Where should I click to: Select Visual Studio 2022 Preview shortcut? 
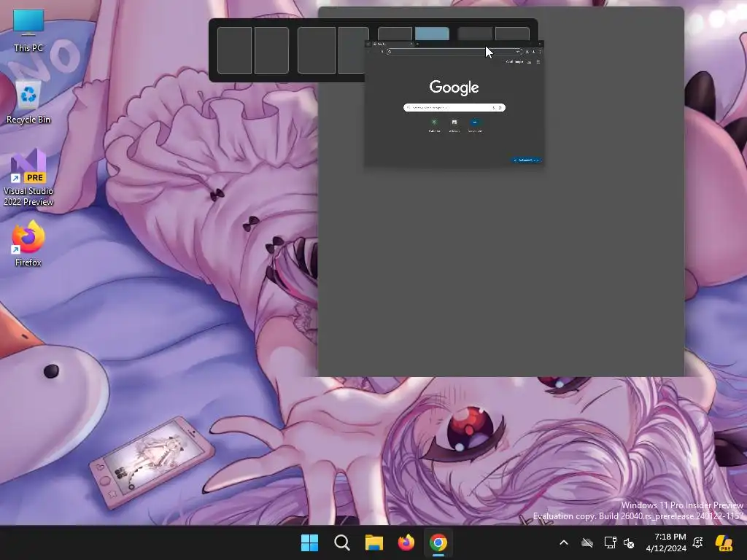[28, 178]
